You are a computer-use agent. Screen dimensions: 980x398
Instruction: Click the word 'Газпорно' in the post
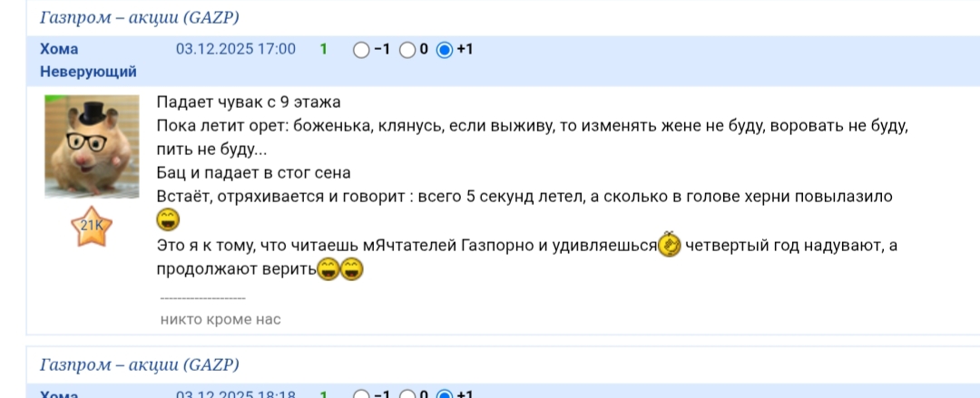click(x=497, y=247)
